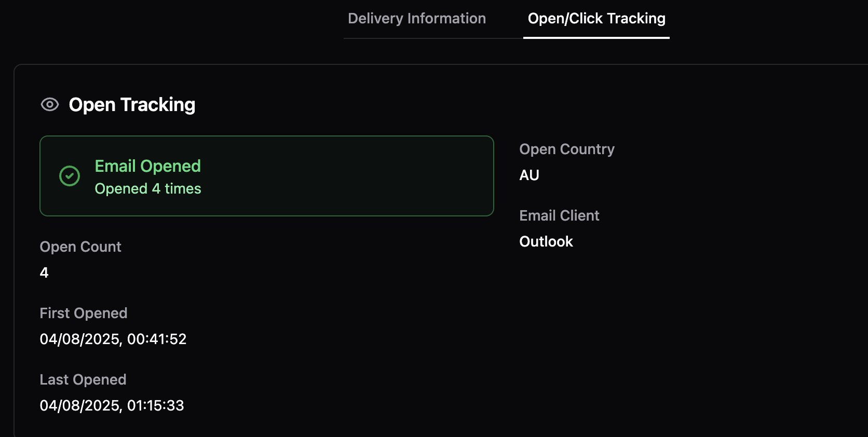Click the Last Opened timestamp
Screen dimensions: 868x437
(x=112, y=405)
